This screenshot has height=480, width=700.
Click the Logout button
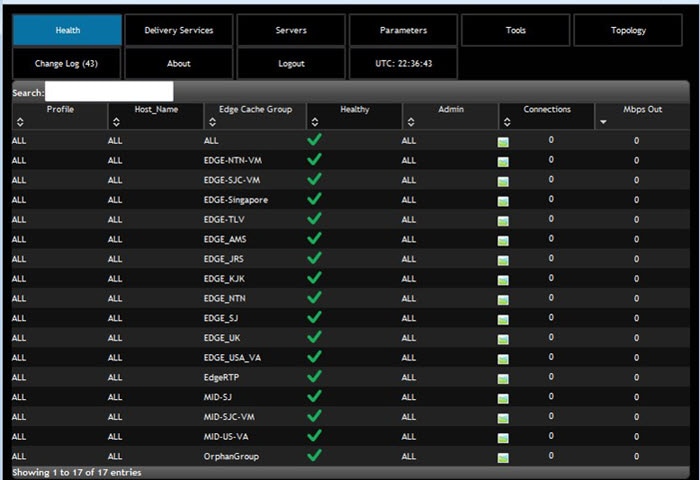[291, 63]
